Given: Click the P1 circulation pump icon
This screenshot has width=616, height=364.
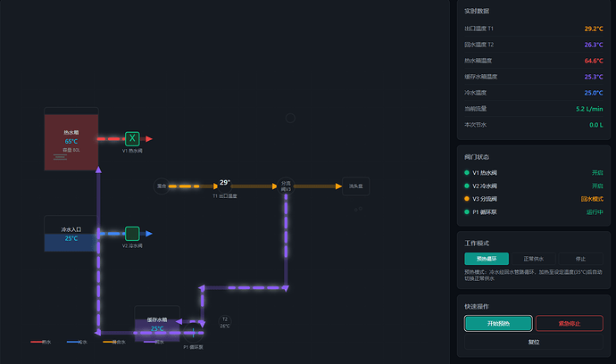Looking at the screenshot, I should click(x=194, y=334).
